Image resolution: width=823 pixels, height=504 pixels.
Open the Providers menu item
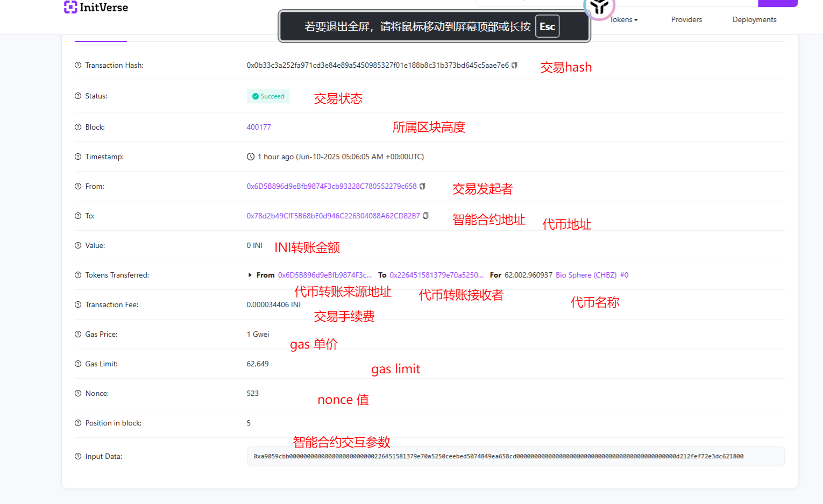(x=686, y=19)
